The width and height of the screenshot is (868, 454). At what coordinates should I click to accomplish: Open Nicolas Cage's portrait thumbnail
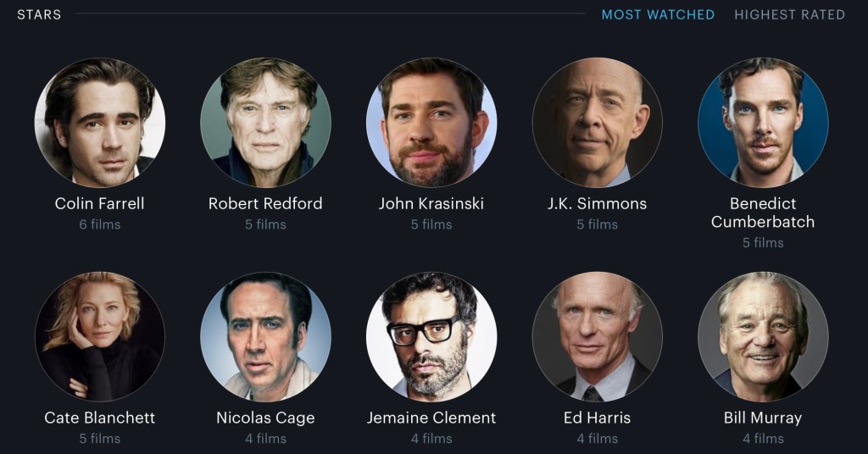265,337
